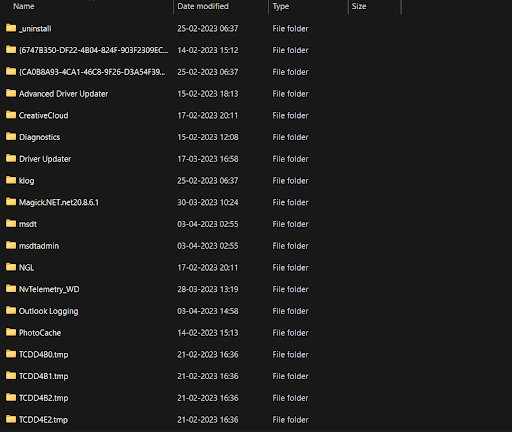Click the folder icon for {CA0B8A93-4CA1...
Image resolution: width=512 pixels, height=432 pixels.
click(x=11, y=71)
